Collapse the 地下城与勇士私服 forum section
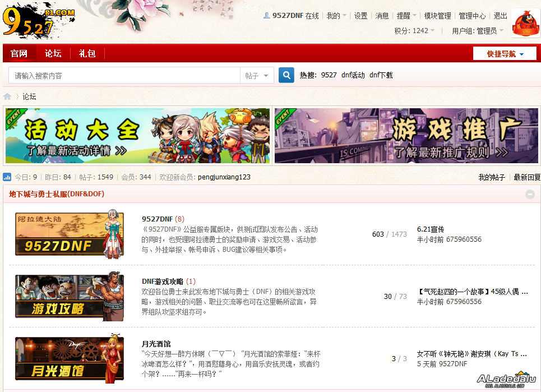 tap(530, 195)
